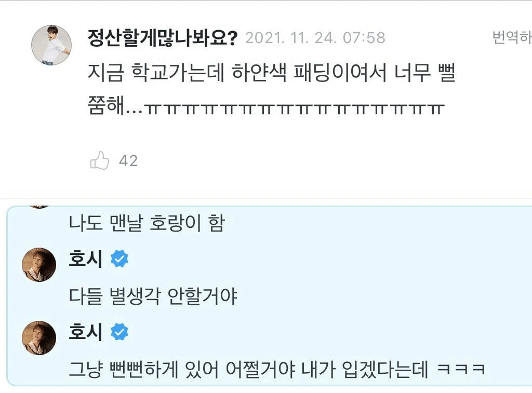Click the verified badge above '다들 별생각 안할거야'
The image size is (532, 393).
pyautogui.click(x=119, y=259)
